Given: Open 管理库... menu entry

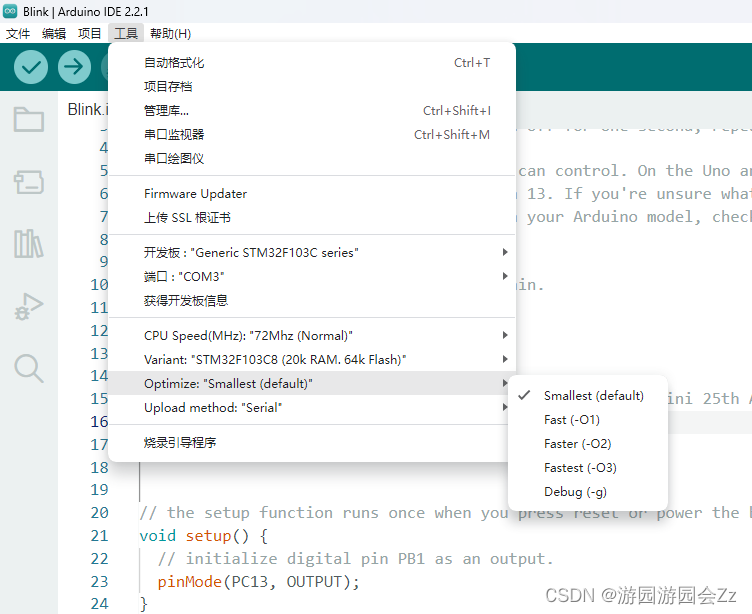Looking at the screenshot, I should [312, 111].
